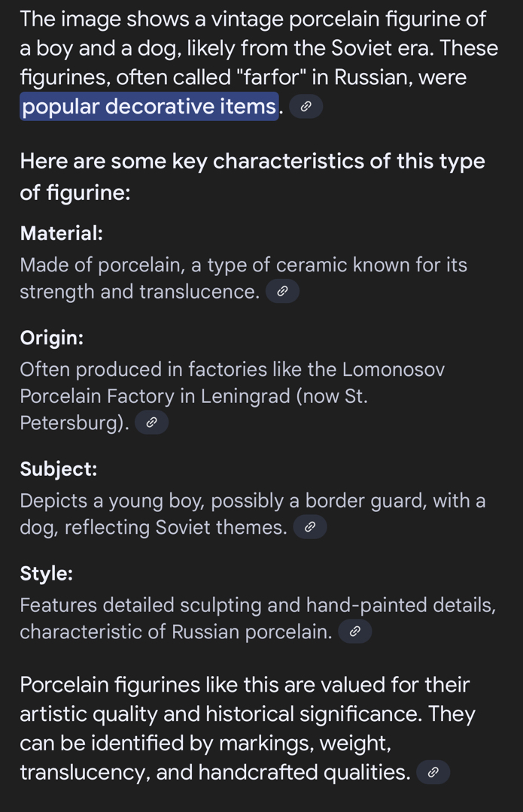This screenshot has width=523, height=812.
Task: Select the 'Material:' heading
Action: [61, 233]
